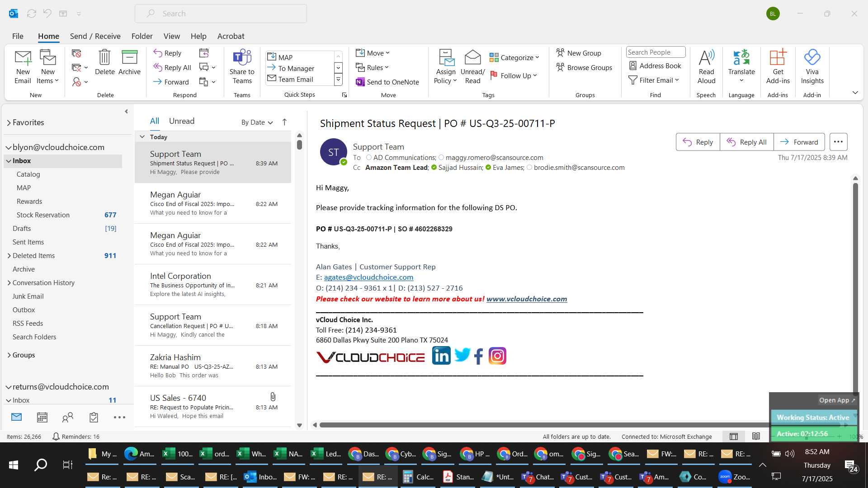The image size is (868, 488).
Task: Archive the selected message
Action: tap(129, 62)
